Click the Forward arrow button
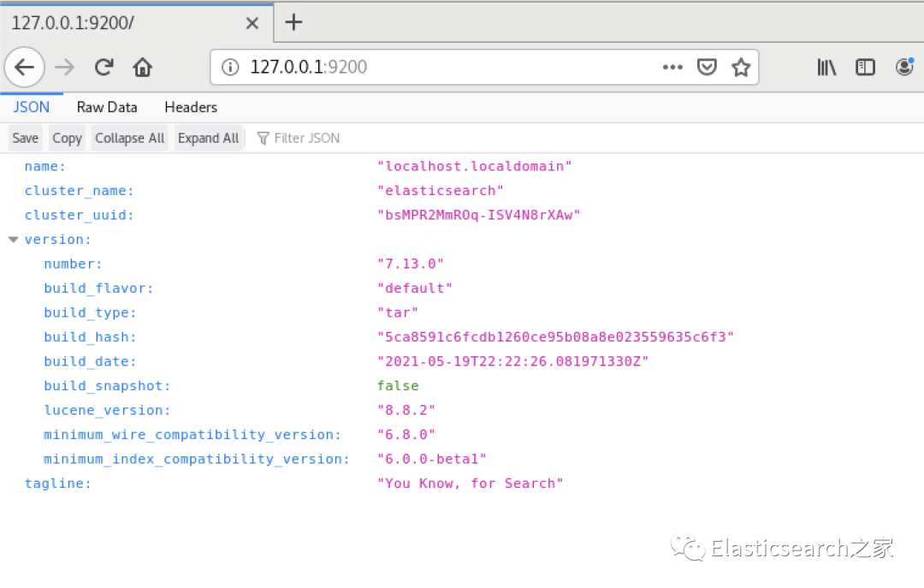Screen dimensions: 924x588 click(65, 68)
